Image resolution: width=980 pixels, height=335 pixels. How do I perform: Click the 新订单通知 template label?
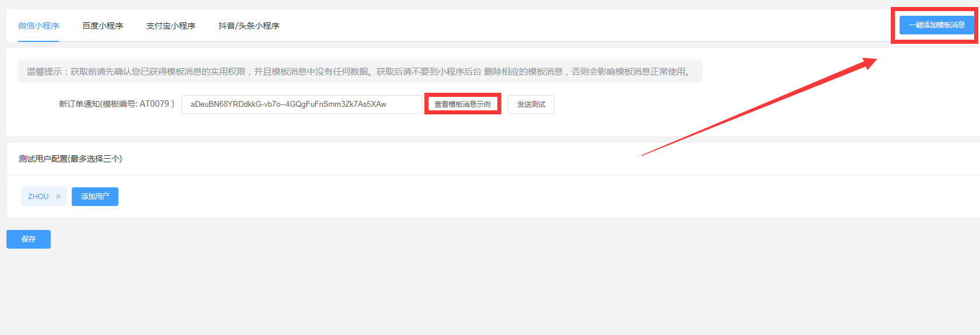(117, 104)
